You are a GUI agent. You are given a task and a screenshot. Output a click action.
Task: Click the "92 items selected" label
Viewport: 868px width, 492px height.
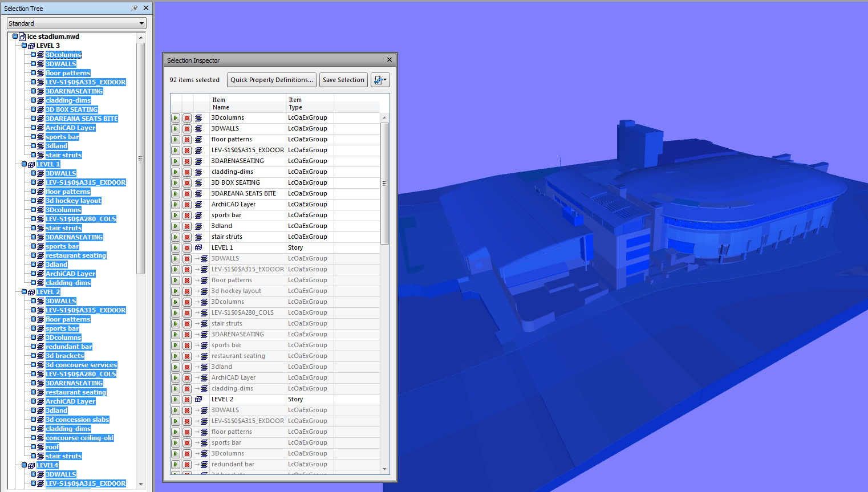(x=194, y=80)
